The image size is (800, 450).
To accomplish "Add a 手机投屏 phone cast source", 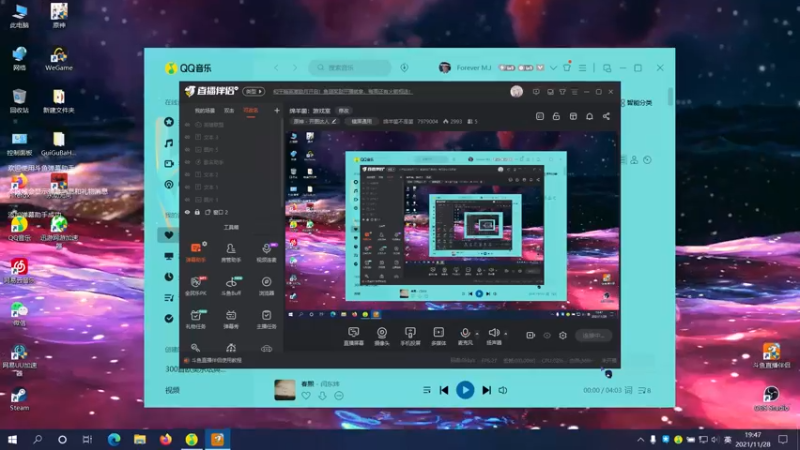I will 410,336.
